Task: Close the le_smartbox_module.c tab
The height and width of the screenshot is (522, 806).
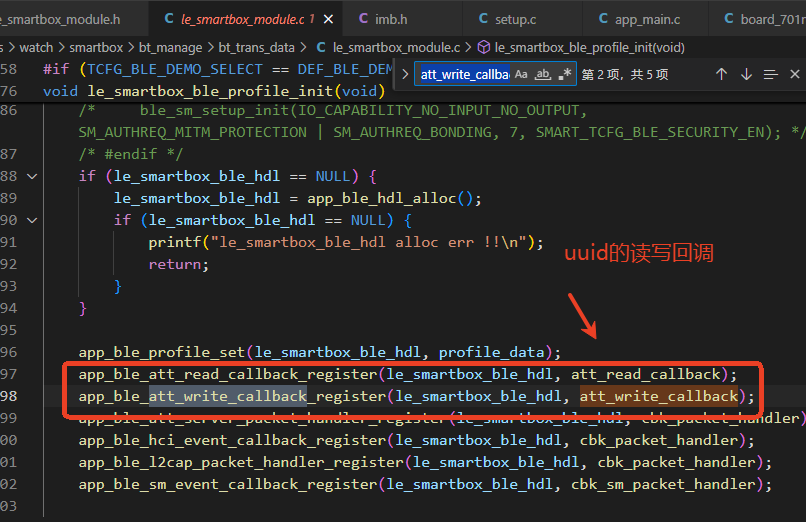Action: pos(328,20)
